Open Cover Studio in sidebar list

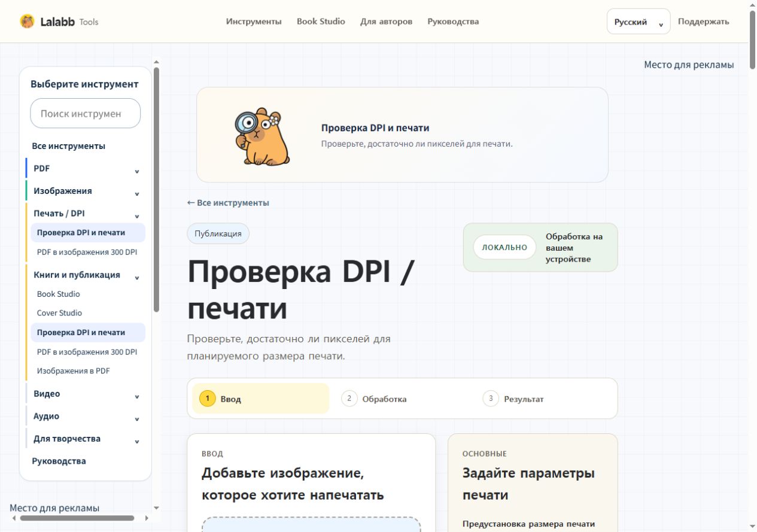(x=59, y=313)
